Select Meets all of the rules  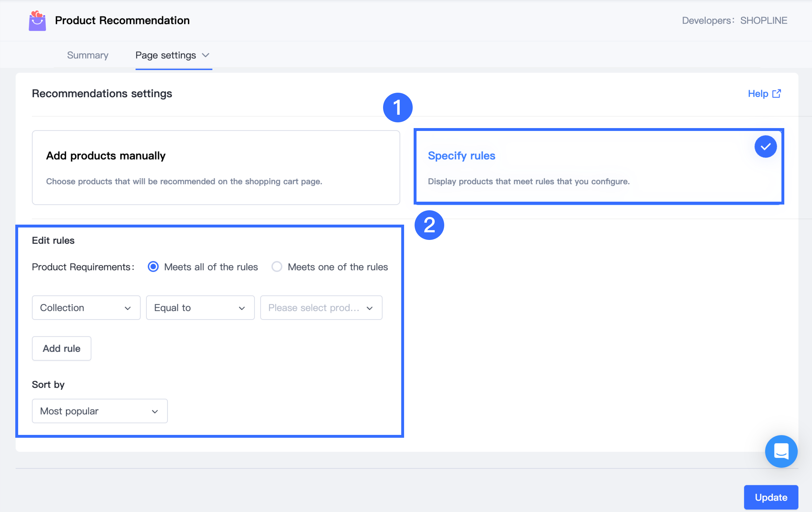tap(153, 267)
